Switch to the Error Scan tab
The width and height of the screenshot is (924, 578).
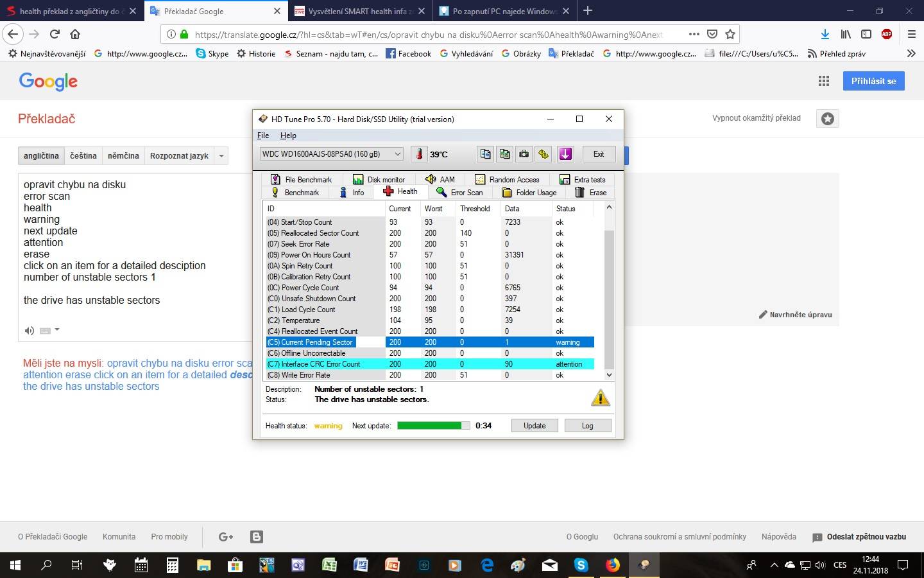[459, 193]
